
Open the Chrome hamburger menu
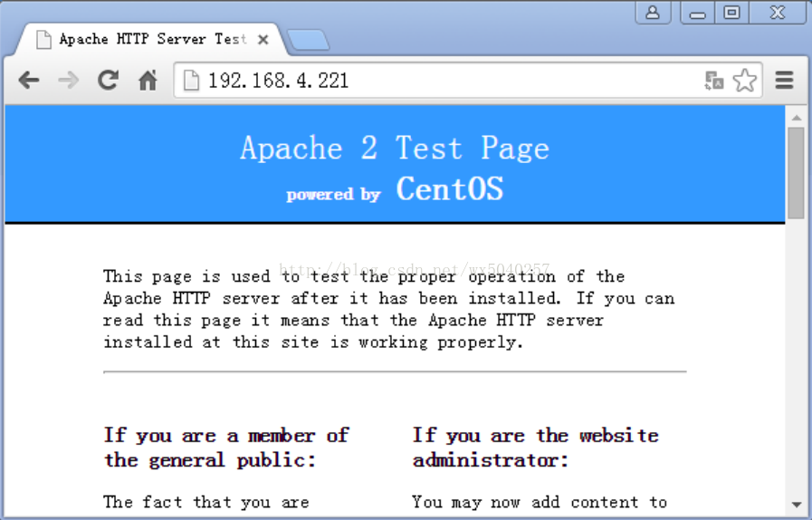pos(785,81)
